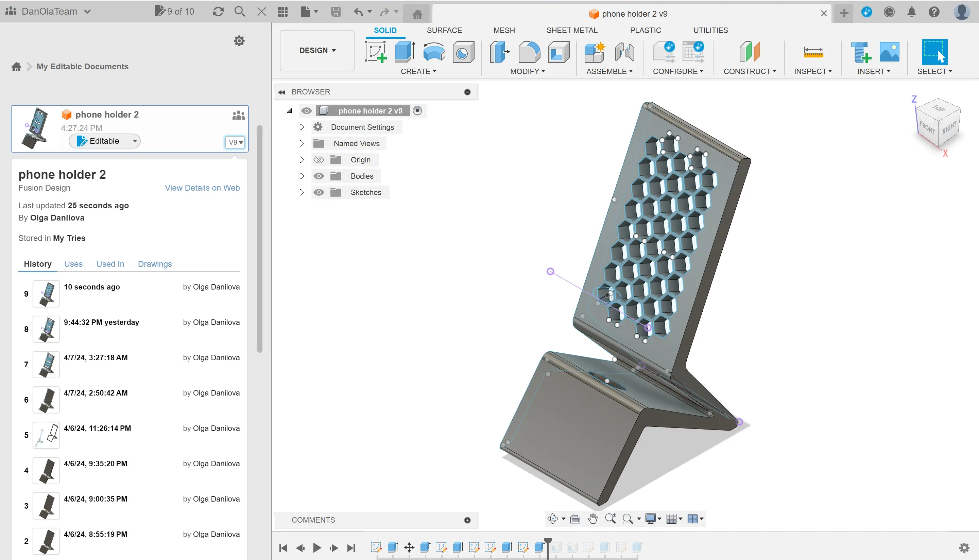Viewport: 979px width, 560px height.
Task: Click the Create Sketch tool icon
Action: pos(375,52)
